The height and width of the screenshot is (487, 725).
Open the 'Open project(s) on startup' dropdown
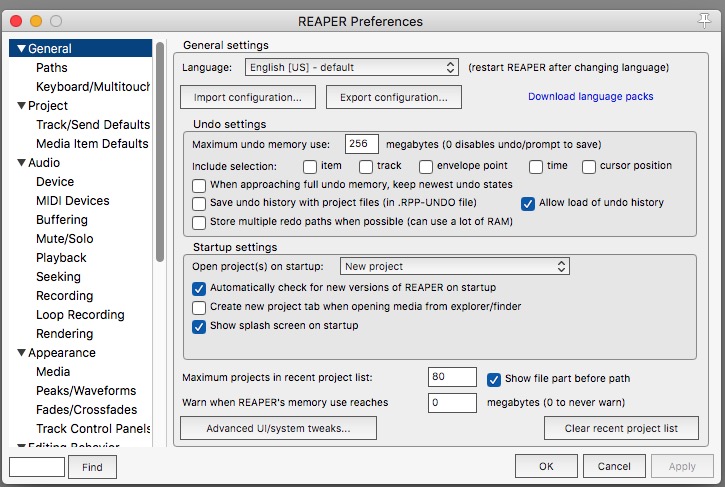pyautogui.click(x=455, y=266)
